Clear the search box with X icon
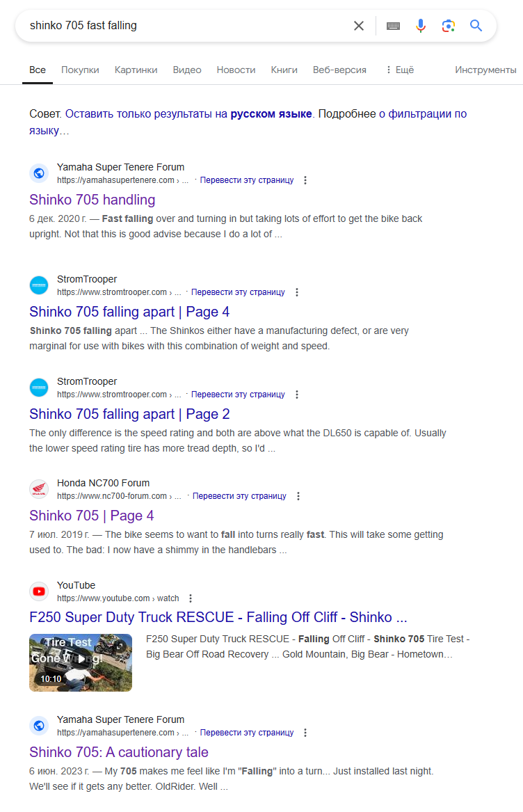The height and width of the screenshot is (812, 523). (x=358, y=26)
